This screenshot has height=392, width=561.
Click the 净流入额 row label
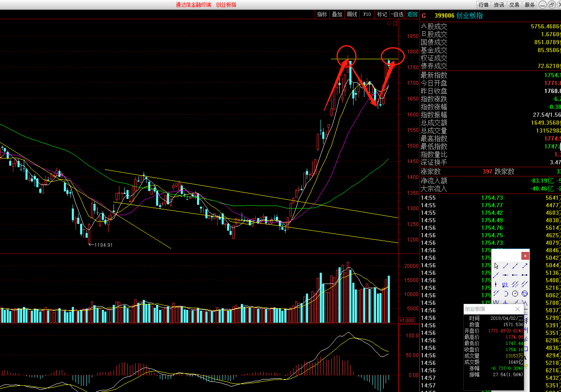click(x=434, y=181)
